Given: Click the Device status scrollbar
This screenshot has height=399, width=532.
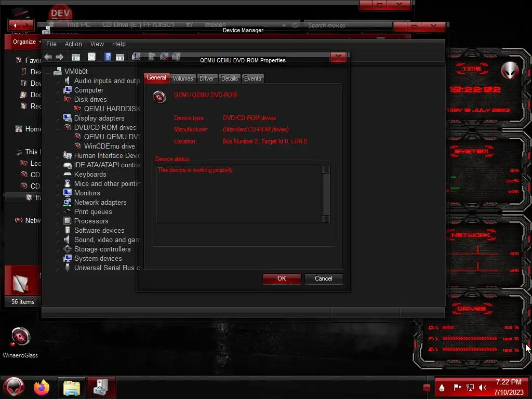Looking at the screenshot, I should 325,194.
